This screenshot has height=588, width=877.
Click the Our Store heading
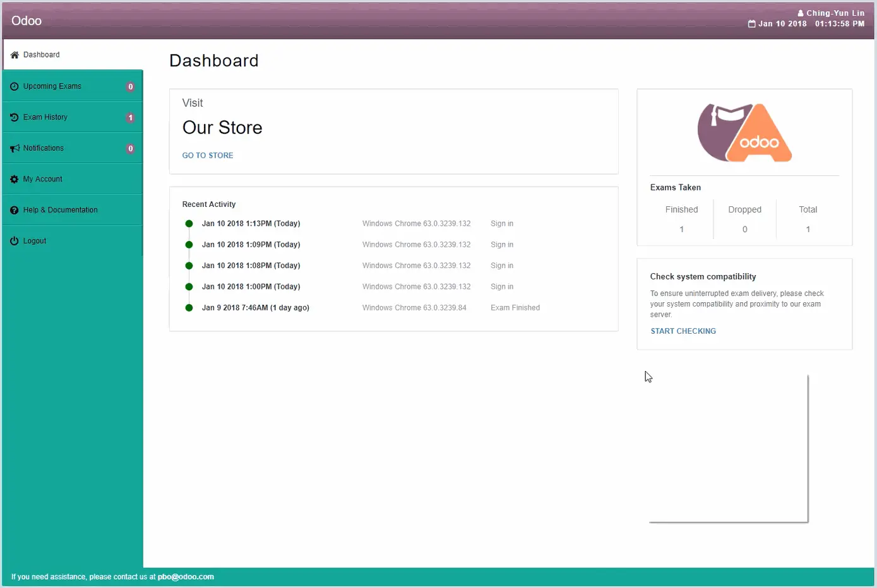(222, 127)
